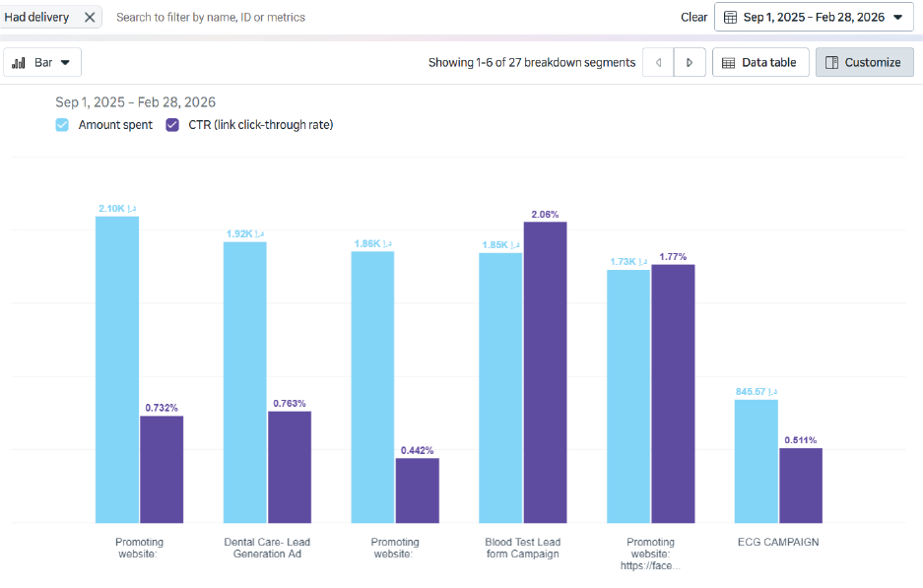Click the Customize panel button

coord(864,62)
